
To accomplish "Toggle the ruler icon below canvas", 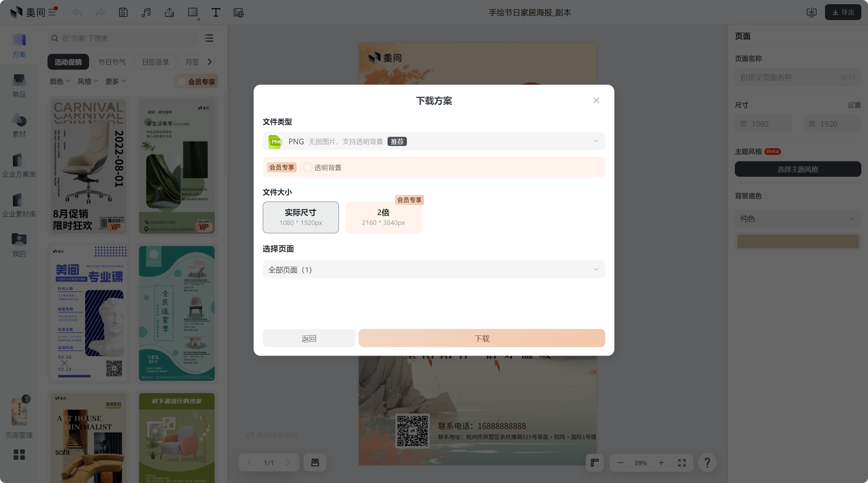I will coord(595,463).
